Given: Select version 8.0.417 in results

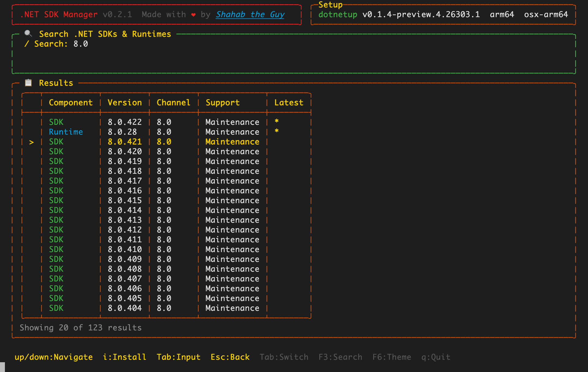Looking at the screenshot, I should [x=125, y=181].
